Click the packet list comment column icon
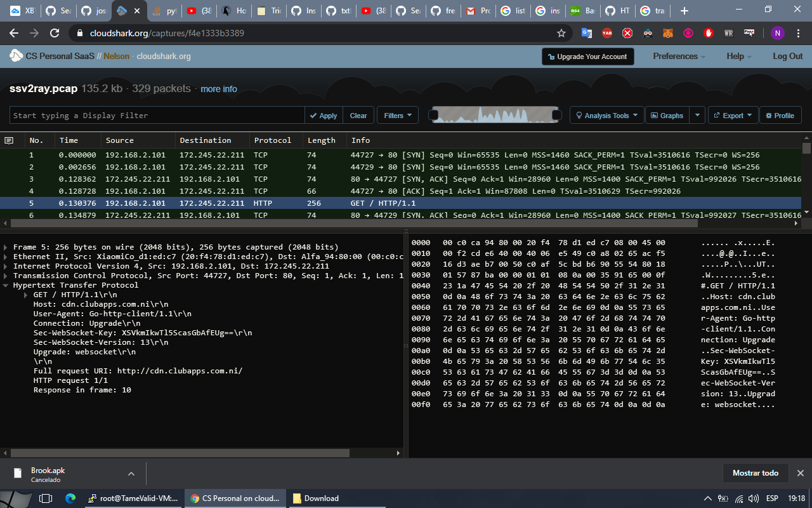 9,140
